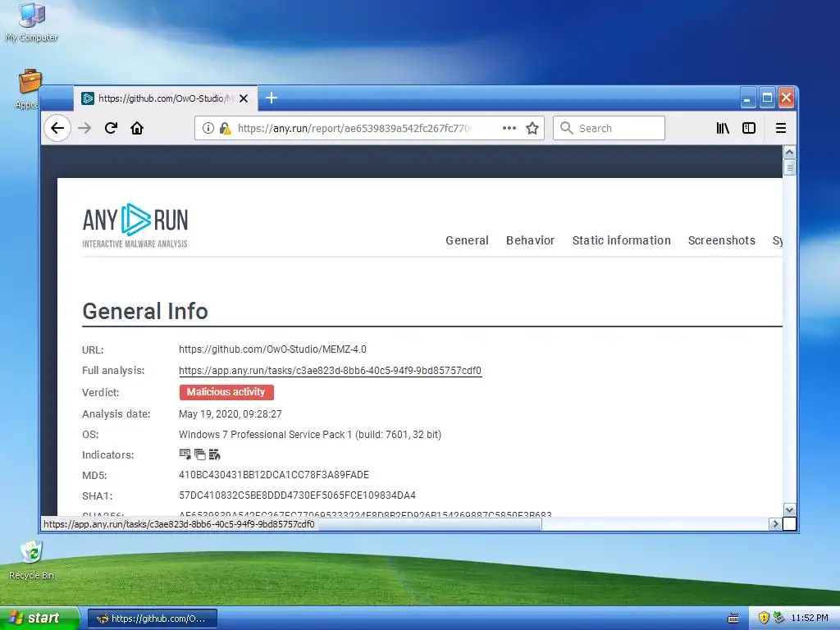The width and height of the screenshot is (840, 630).
Task: Open My Computer desktop icon
Action: pyautogui.click(x=32, y=22)
